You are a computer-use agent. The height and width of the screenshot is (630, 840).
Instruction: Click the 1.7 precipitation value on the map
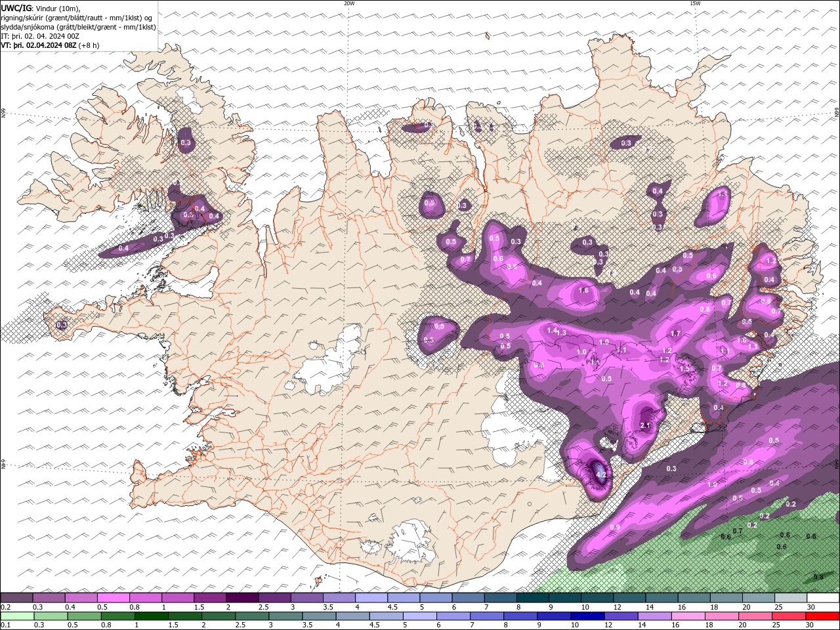[675, 334]
